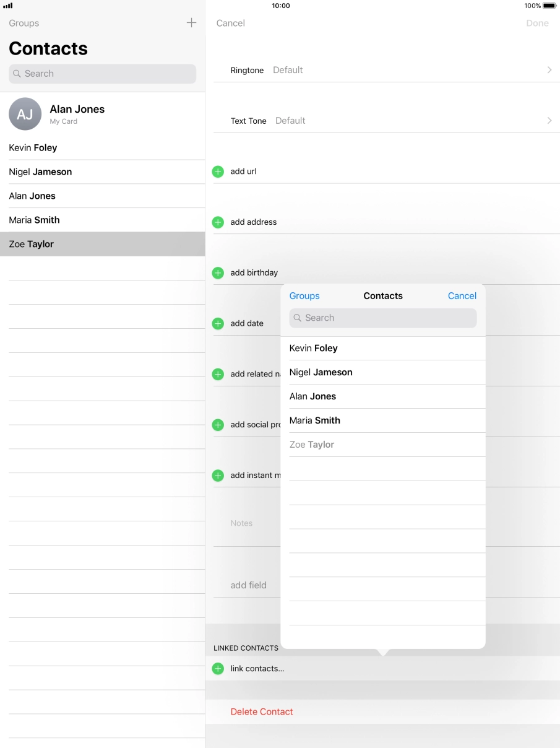Tap green plus icon beside add address
This screenshot has width=560, height=748.
(x=218, y=222)
